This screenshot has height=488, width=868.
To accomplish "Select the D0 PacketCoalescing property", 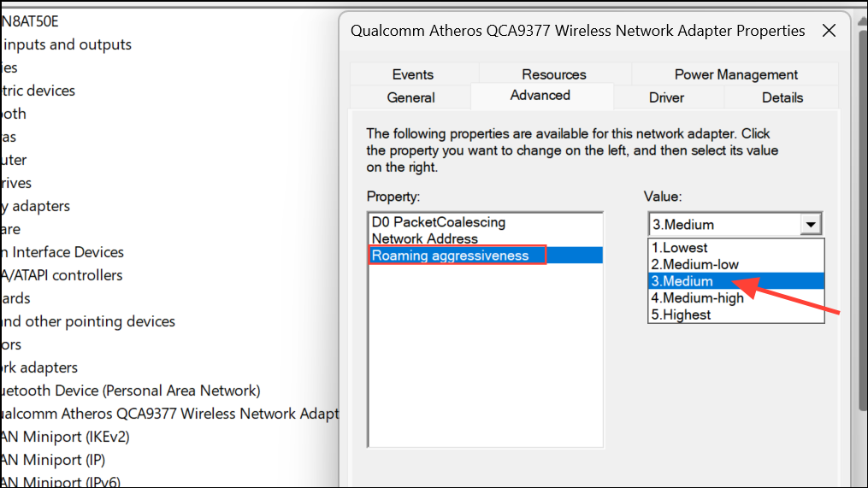I will [x=438, y=222].
